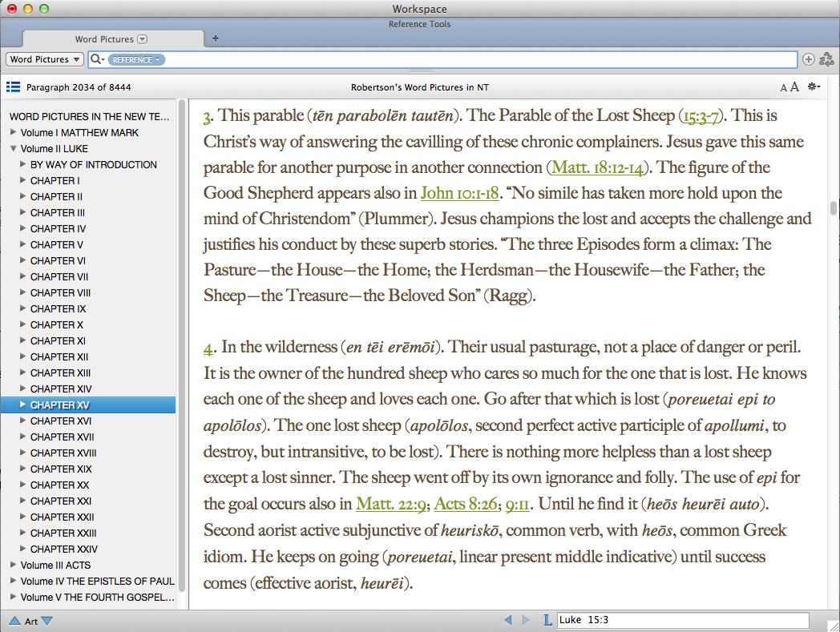This screenshot has height=632, width=840.
Task: Collapse the Volume II LUKE tree section
Action: pyautogui.click(x=15, y=148)
